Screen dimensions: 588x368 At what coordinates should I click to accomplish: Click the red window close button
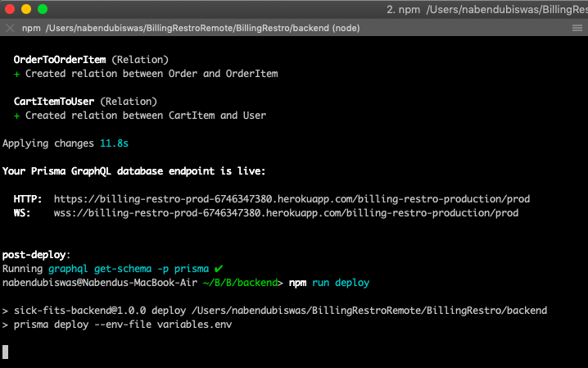click(x=10, y=9)
